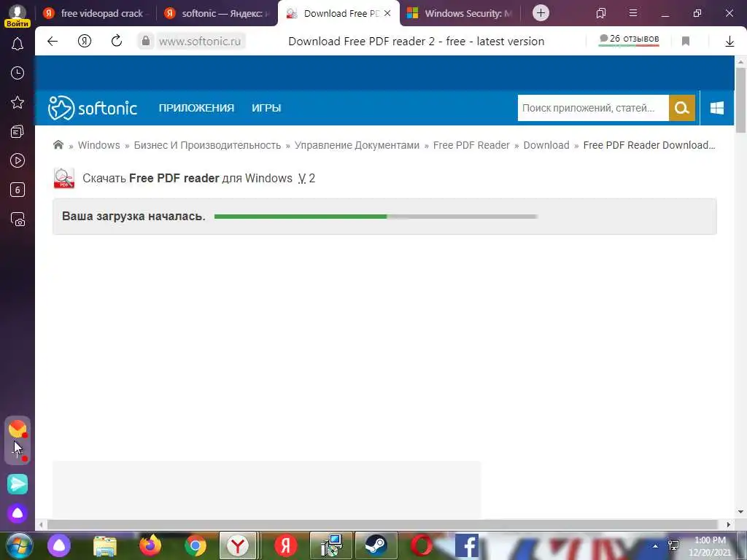This screenshot has height=560, width=747.
Task: Click the page title in address bar
Action: pos(416,42)
